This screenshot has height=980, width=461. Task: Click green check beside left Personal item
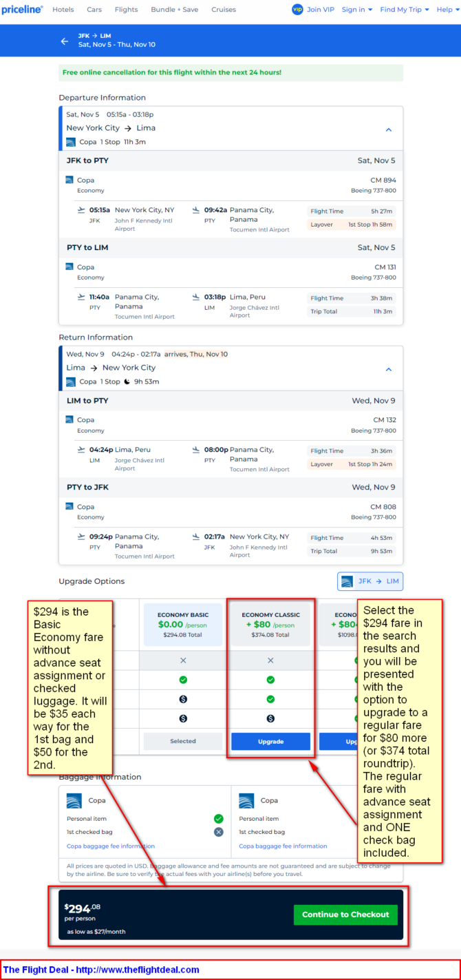[218, 819]
